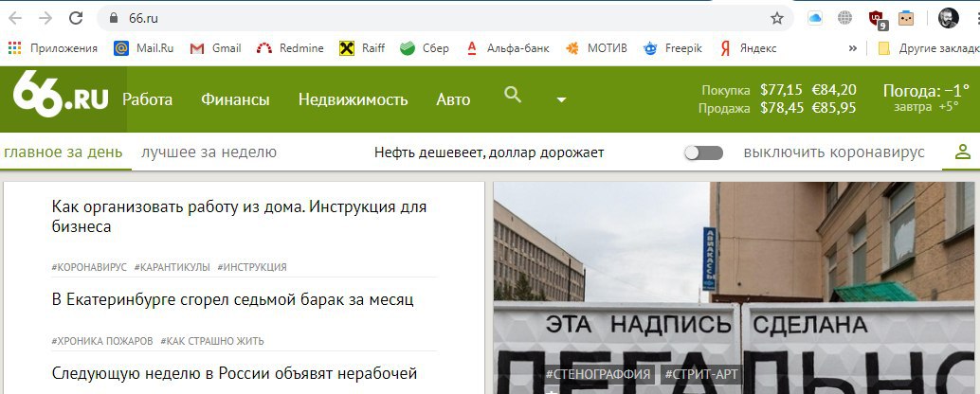Screen dimensions: 980x394
Task: Open the Финансы section
Action: tap(235, 99)
